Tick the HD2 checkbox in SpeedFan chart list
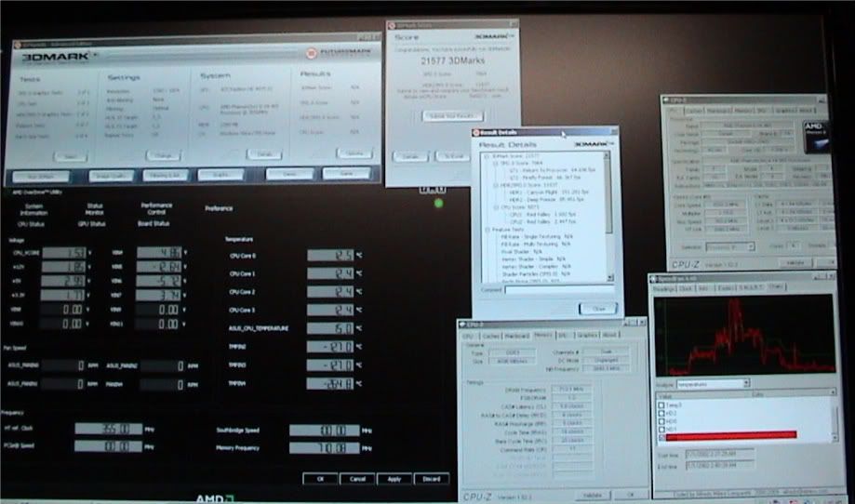The width and height of the screenshot is (855, 504). point(661,413)
